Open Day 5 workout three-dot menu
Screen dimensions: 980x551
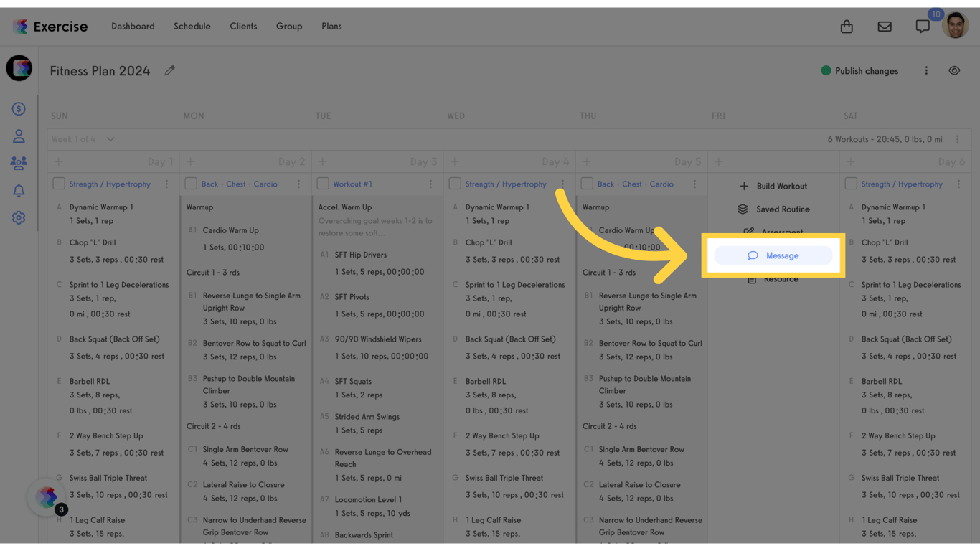coord(694,184)
